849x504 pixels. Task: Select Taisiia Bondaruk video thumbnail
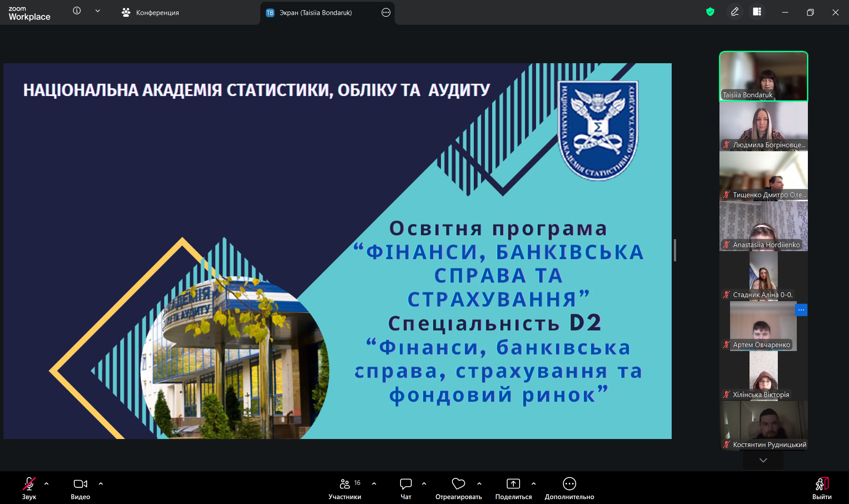click(x=763, y=76)
